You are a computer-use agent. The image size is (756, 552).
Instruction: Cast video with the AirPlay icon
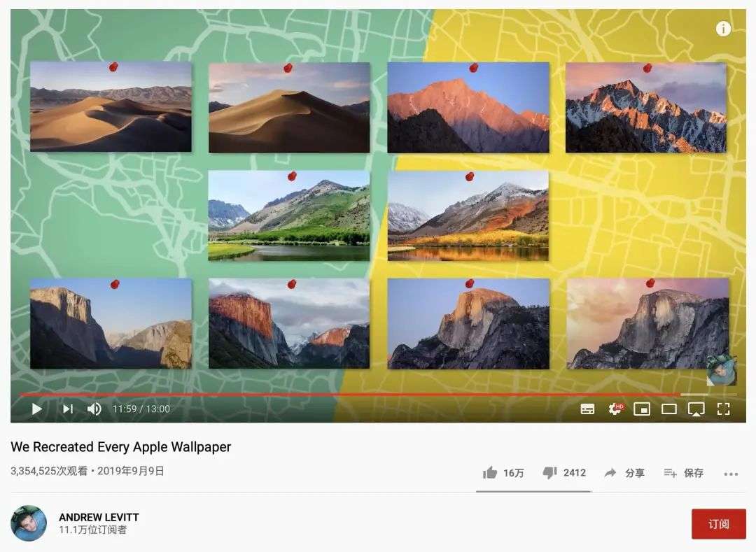pos(696,409)
